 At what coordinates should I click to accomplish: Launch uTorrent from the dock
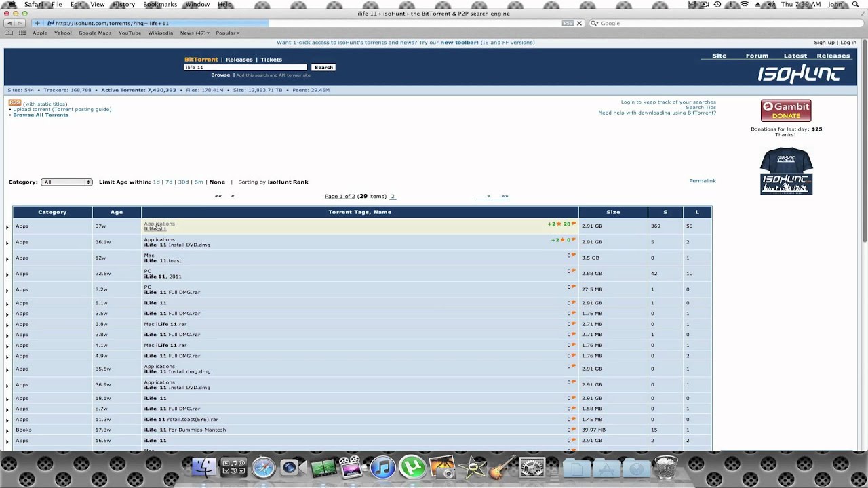tap(412, 467)
